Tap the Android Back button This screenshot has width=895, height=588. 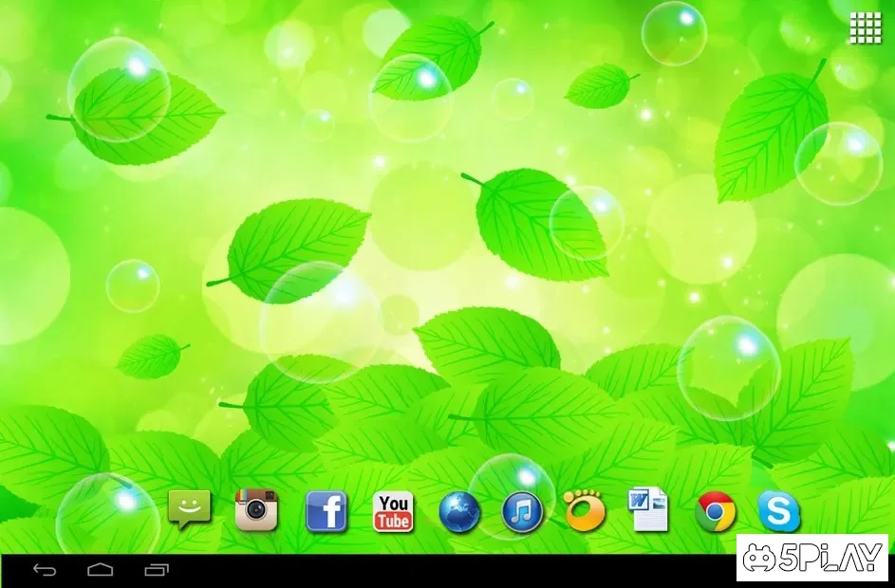(45, 570)
